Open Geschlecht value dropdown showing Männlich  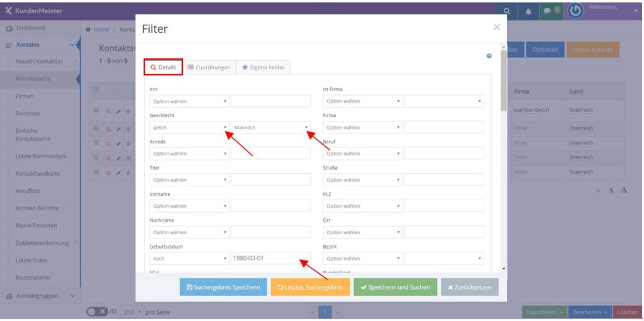coord(270,127)
